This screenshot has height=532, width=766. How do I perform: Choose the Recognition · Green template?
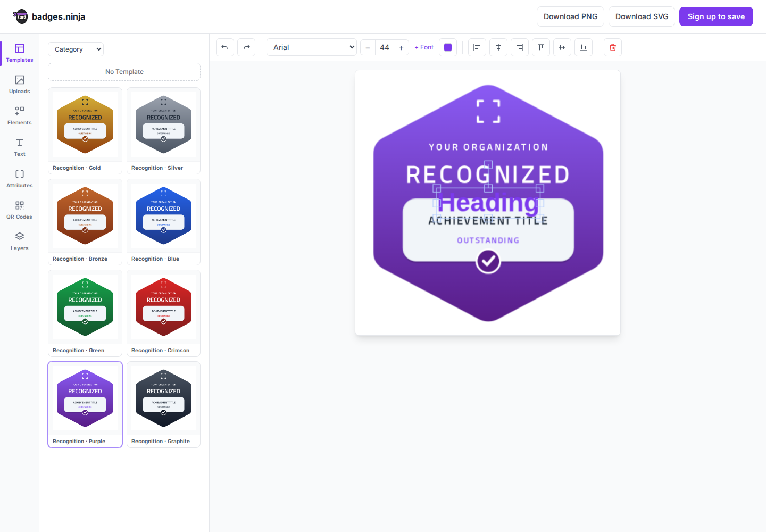click(85, 313)
